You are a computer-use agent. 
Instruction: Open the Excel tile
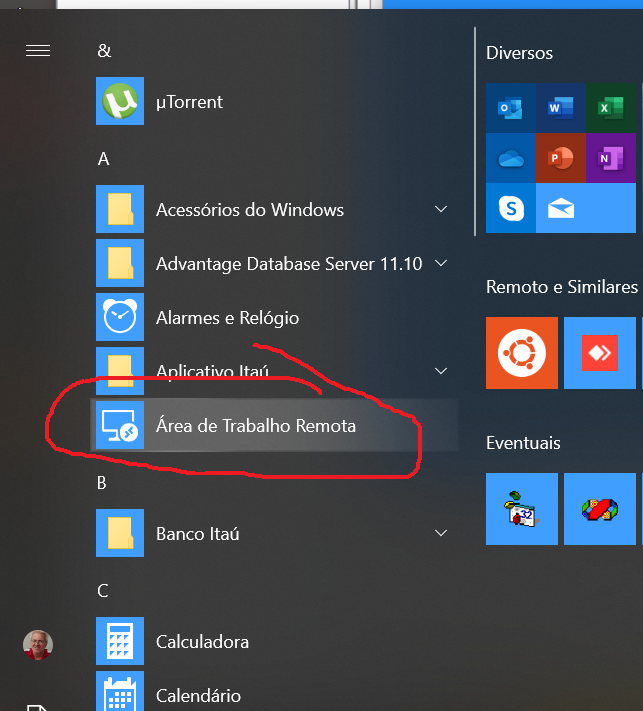[611, 108]
